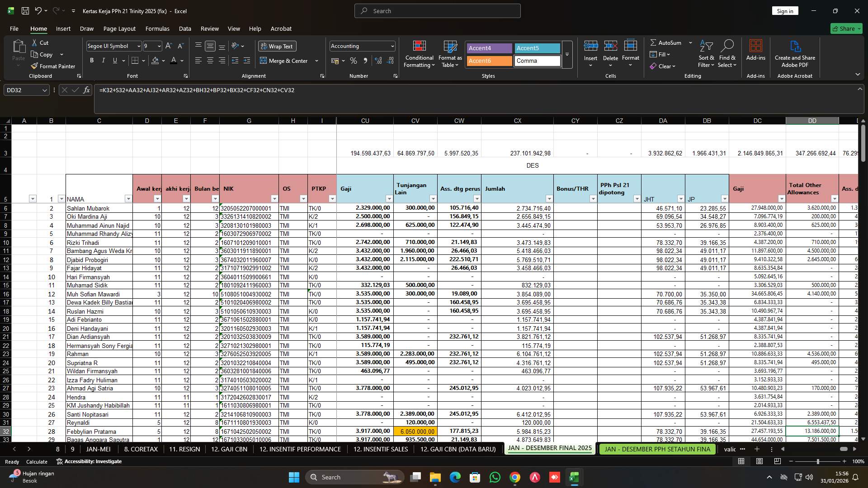Click the Format as Table icon
This screenshot has height=488, width=868.
[x=449, y=54]
